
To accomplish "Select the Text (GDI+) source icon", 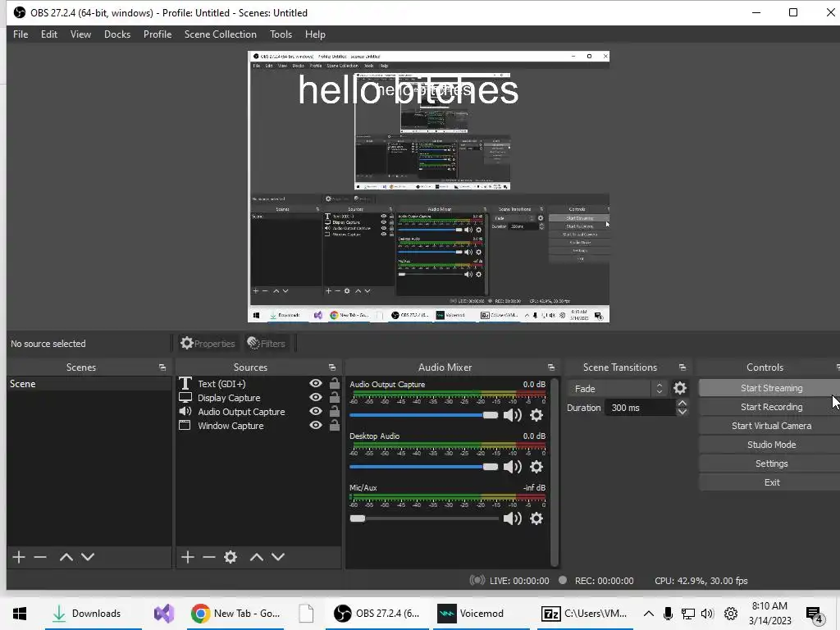I will click(185, 384).
